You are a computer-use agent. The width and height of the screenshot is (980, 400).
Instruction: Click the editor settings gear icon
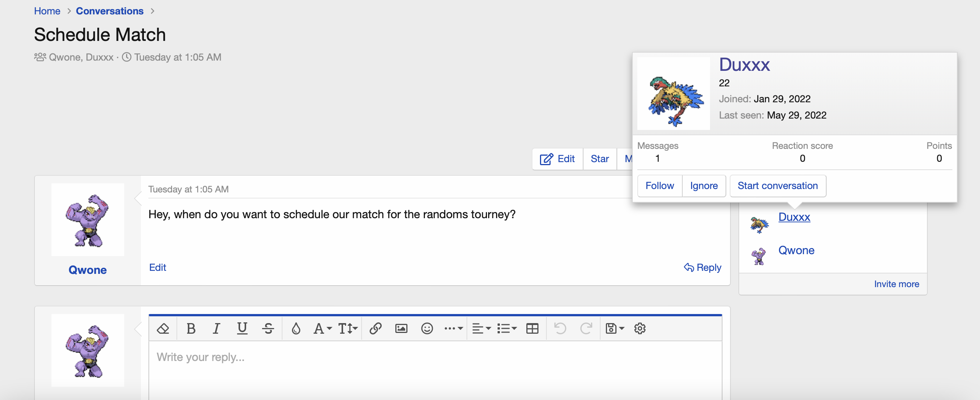point(640,328)
